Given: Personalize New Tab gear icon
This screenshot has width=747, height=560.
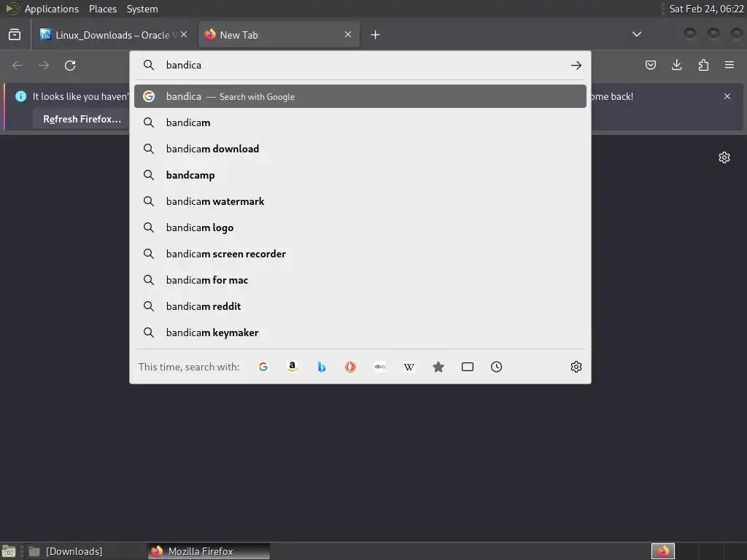Looking at the screenshot, I should click(724, 157).
